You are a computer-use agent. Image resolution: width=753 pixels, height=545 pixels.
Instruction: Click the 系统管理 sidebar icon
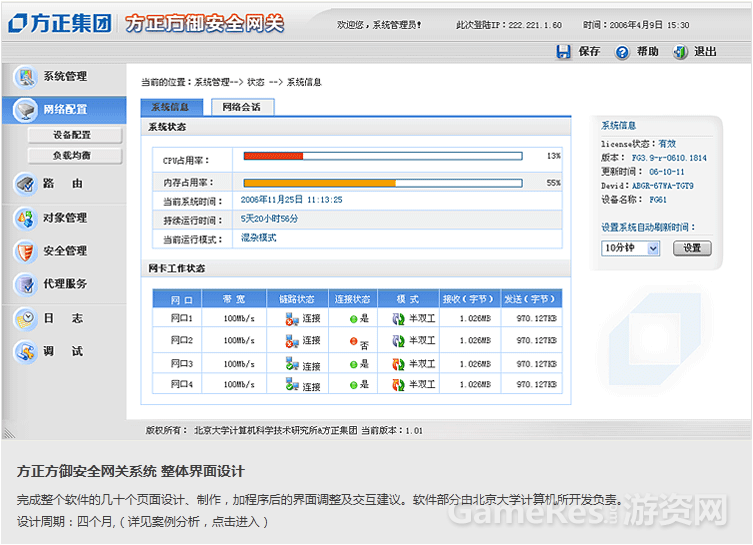(x=26, y=77)
